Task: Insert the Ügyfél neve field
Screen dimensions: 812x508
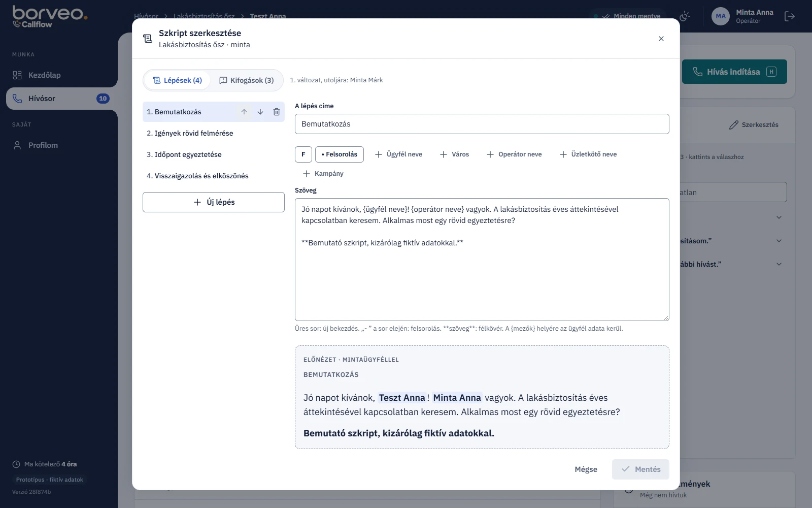Action: pyautogui.click(x=398, y=154)
